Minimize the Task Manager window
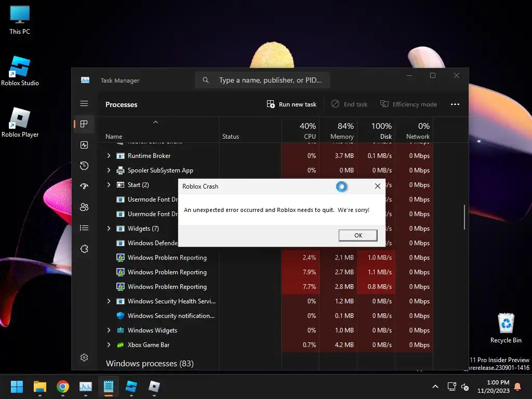 click(409, 75)
